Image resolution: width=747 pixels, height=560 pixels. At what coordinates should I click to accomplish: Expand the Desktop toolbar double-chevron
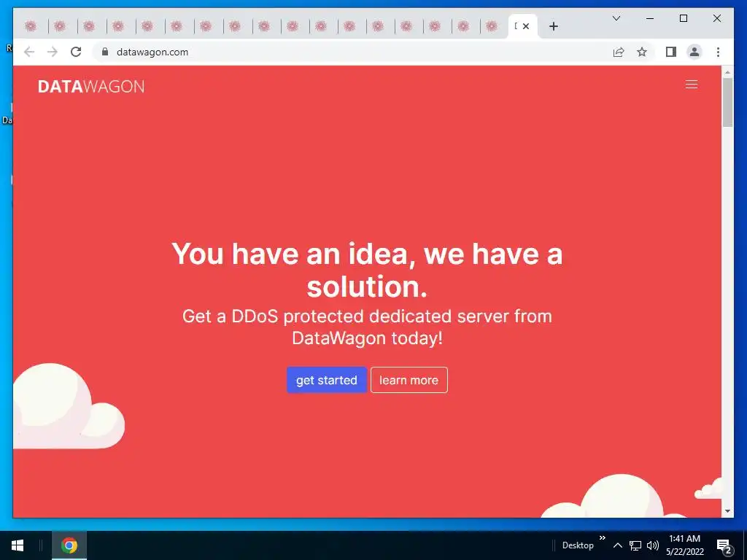[602, 537]
